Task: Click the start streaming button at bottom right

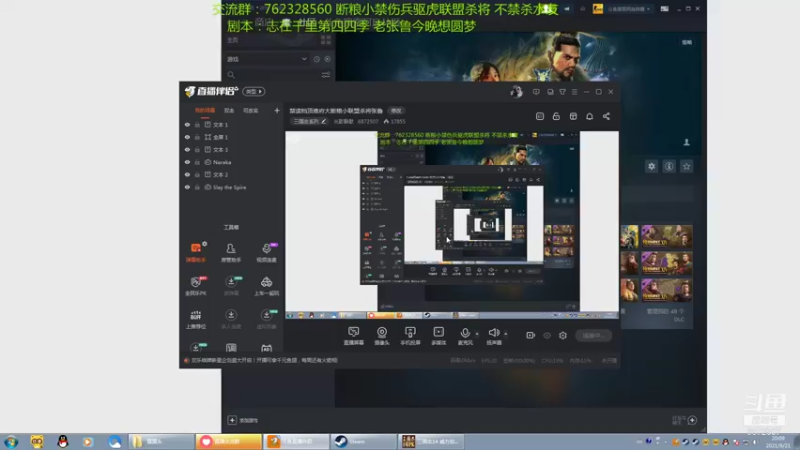Action: (593, 335)
